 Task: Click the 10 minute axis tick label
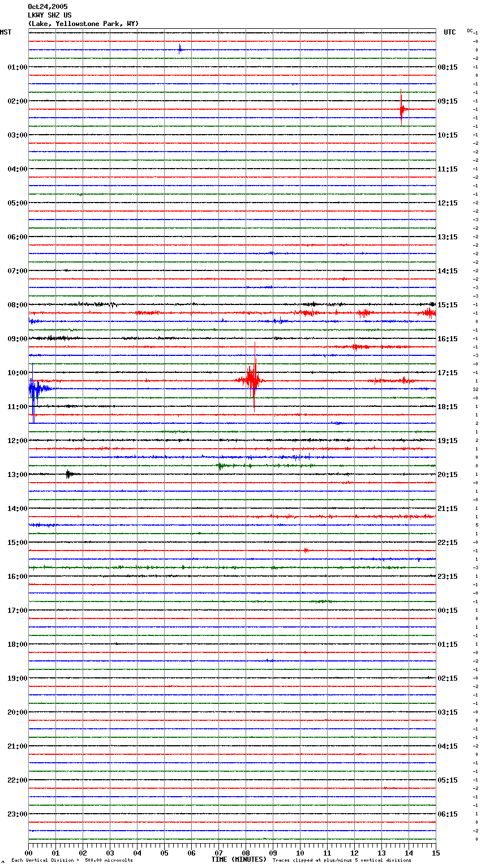coord(300,853)
